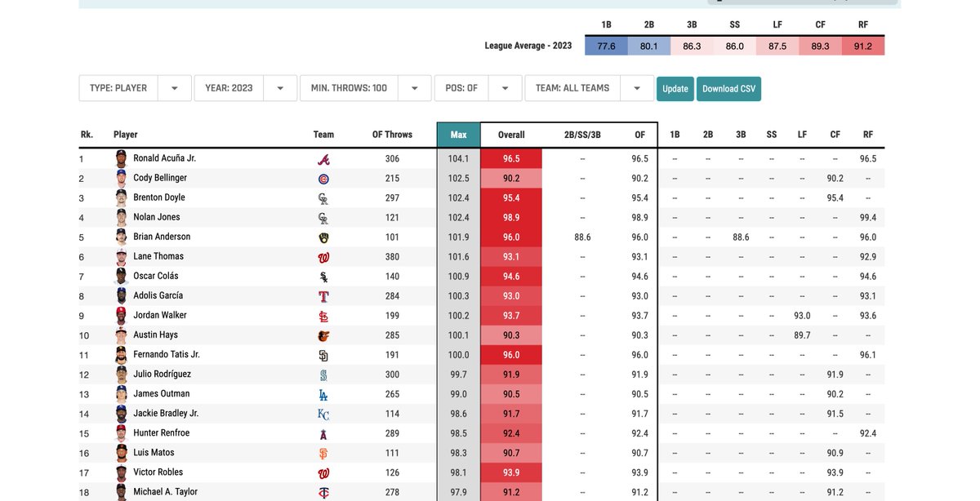Click Ronald Acuña Jr.'s Max value 104.1

click(458, 159)
